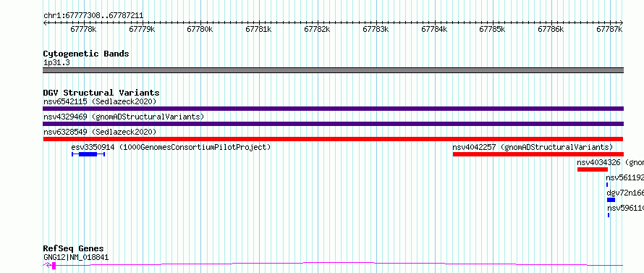This screenshot has width=644, height=273.
Task: Click the nsv6328549 red variant bar
Action: (x=333, y=139)
